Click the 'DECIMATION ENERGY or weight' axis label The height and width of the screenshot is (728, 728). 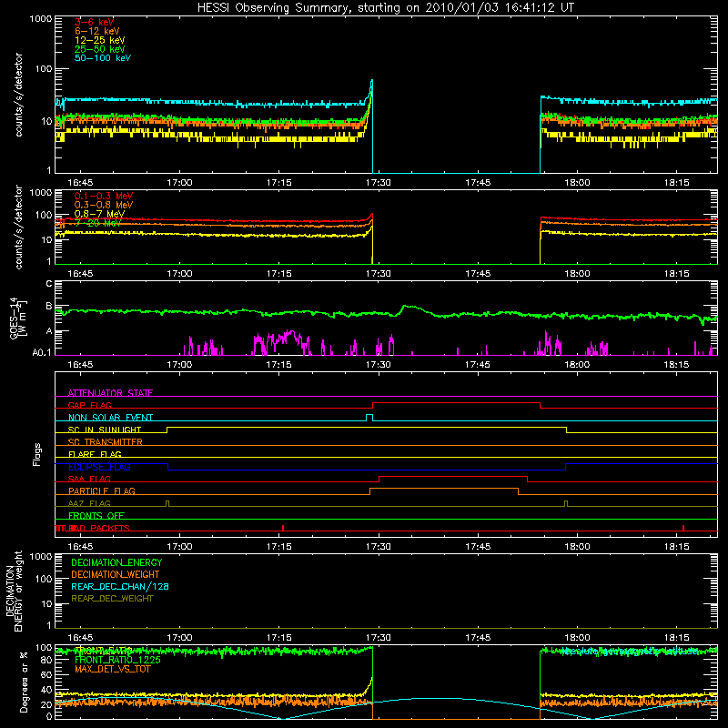(14, 591)
